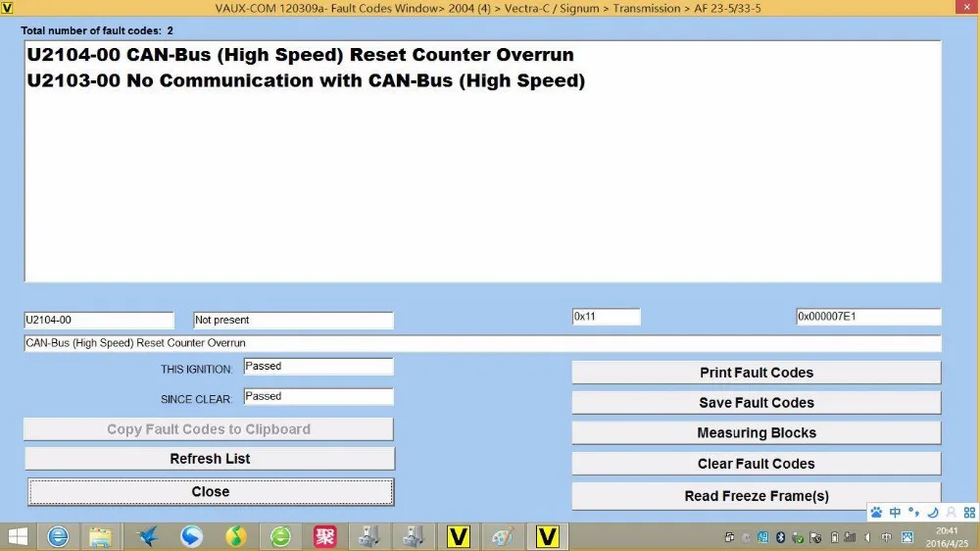Viewport: 980px width, 551px height.
Task: Open Measuring Blocks
Action: pos(757,432)
